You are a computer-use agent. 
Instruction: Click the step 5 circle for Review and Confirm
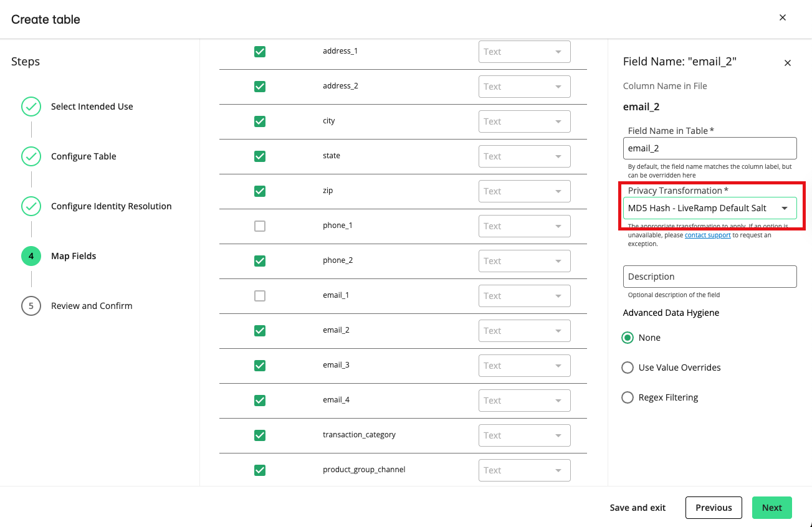pyautogui.click(x=31, y=306)
